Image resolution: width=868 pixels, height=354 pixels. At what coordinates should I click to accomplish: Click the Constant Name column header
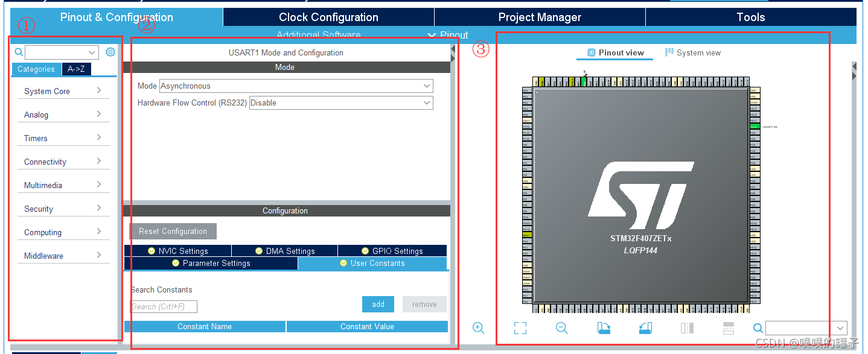pyautogui.click(x=205, y=326)
